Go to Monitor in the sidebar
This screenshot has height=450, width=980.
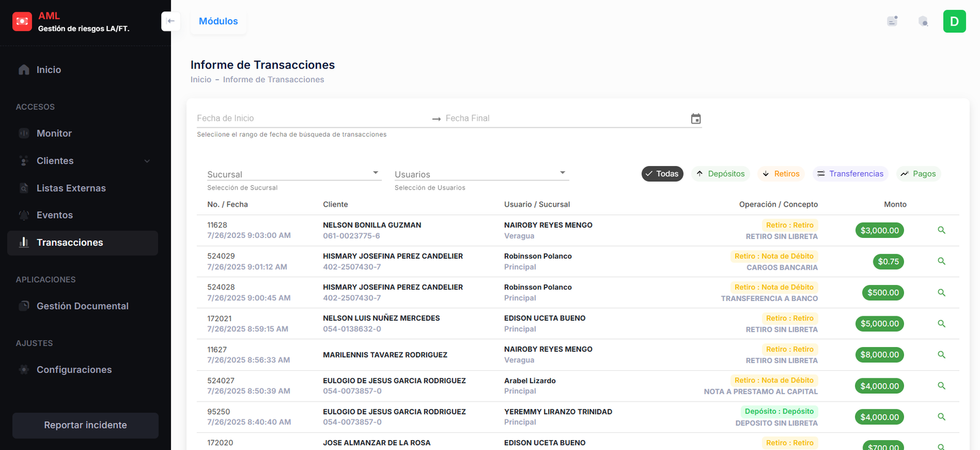pyautogui.click(x=54, y=134)
